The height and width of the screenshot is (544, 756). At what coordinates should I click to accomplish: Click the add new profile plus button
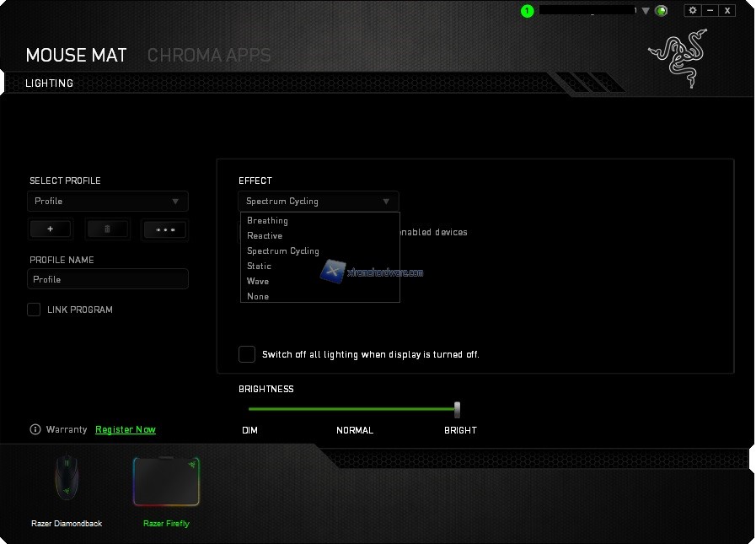[51, 229]
